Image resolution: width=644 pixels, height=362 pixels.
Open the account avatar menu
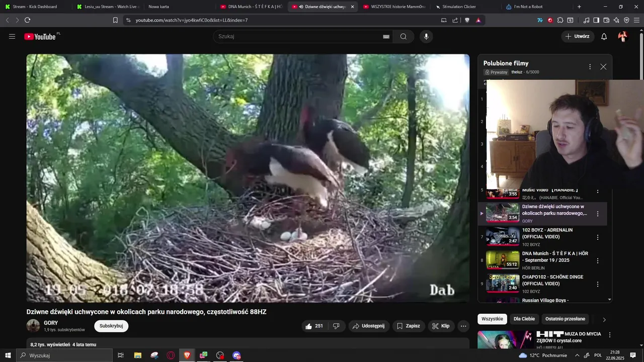pos(622,36)
